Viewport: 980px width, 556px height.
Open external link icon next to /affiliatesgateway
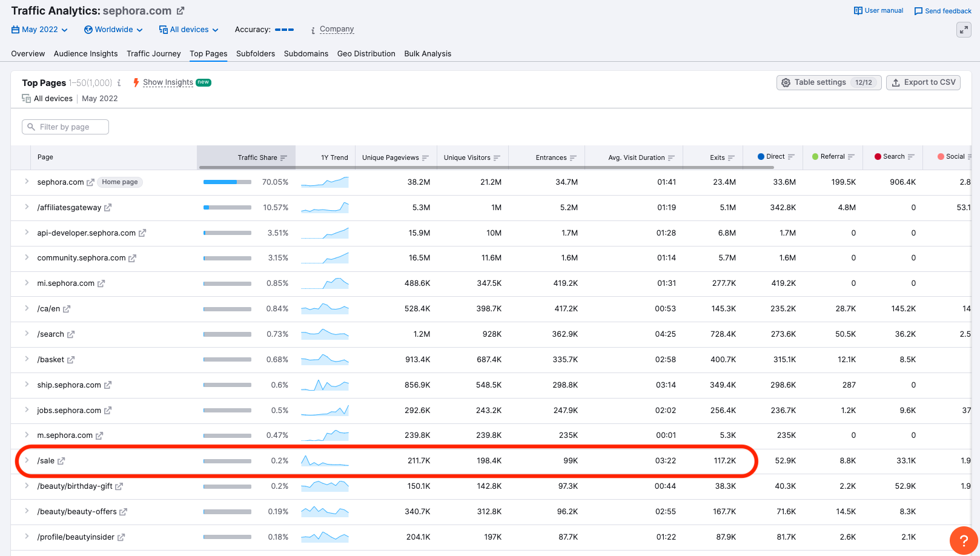point(108,208)
